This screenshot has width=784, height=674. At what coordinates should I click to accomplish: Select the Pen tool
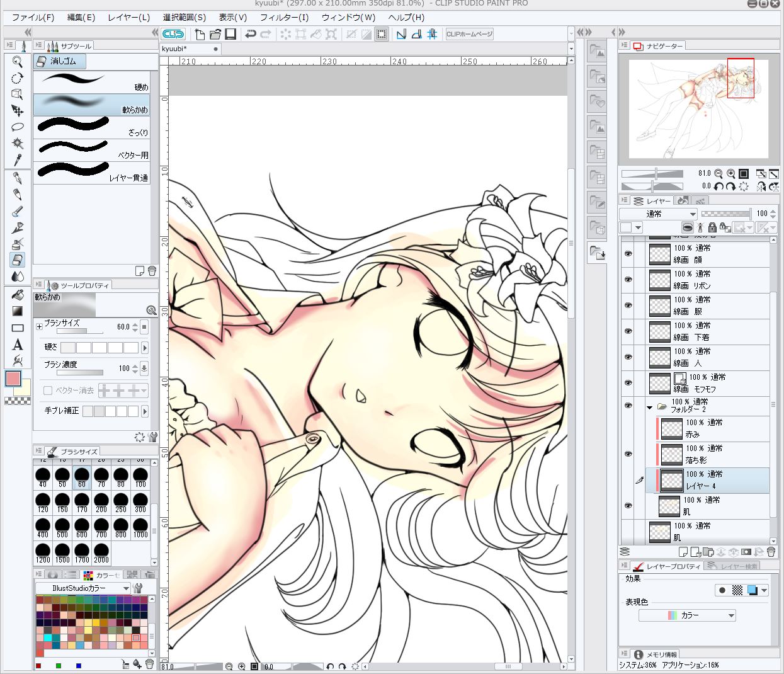tap(18, 178)
